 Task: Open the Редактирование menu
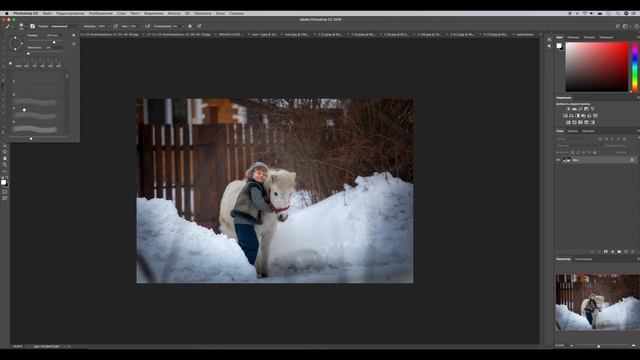point(70,13)
